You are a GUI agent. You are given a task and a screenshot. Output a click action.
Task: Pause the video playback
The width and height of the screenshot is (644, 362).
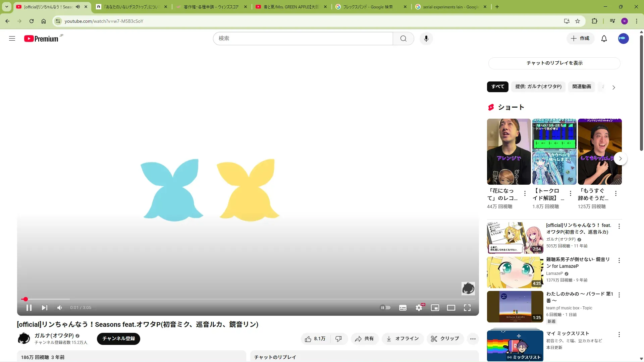(x=29, y=308)
